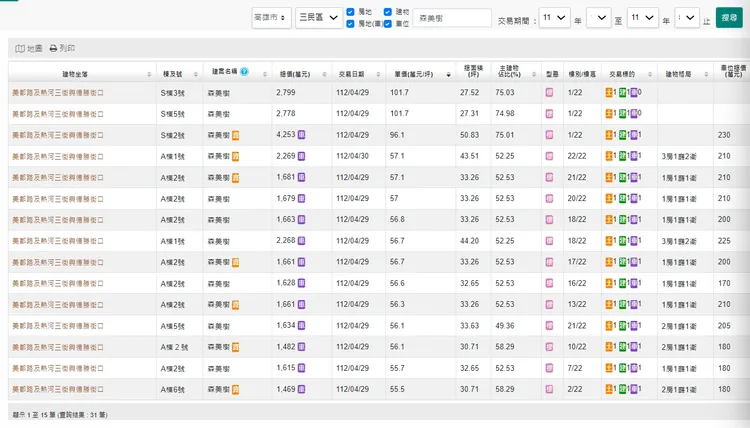Open the start year dropdown showing 11
The width and height of the screenshot is (750, 428).
pyautogui.click(x=554, y=18)
